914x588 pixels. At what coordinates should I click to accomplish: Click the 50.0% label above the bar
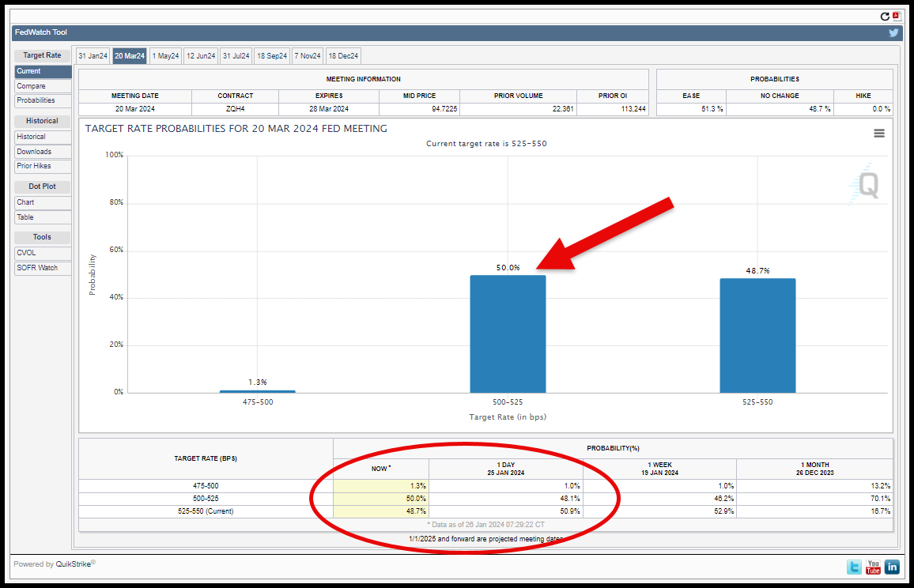tap(508, 267)
